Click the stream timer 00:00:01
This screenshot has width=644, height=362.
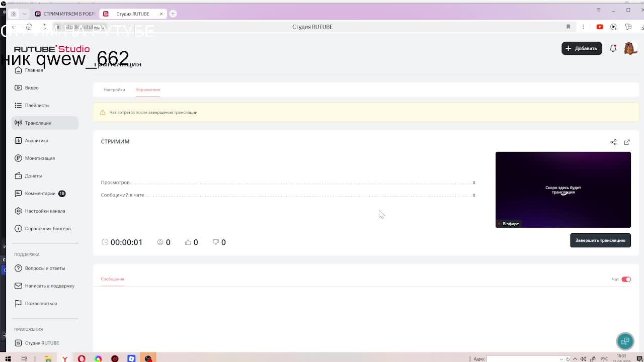pos(126,242)
